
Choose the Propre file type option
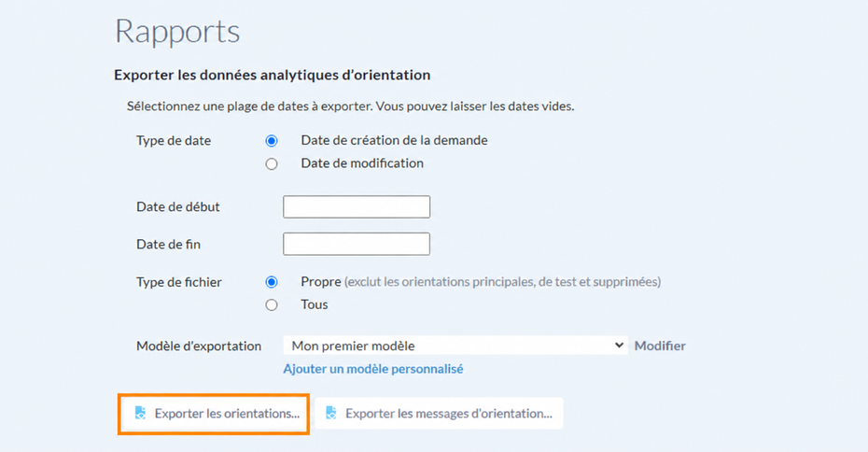click(272, 282)
